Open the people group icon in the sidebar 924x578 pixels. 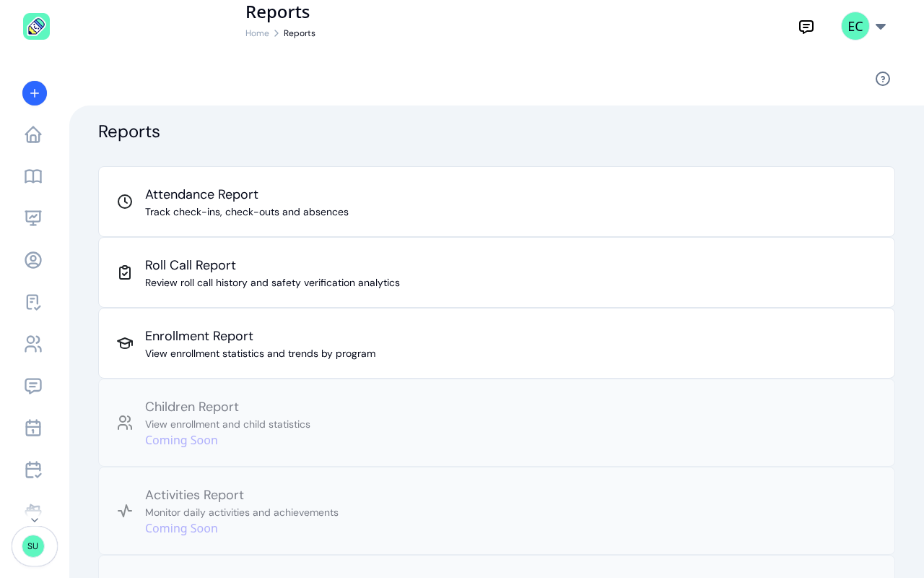tap(33, 344)
